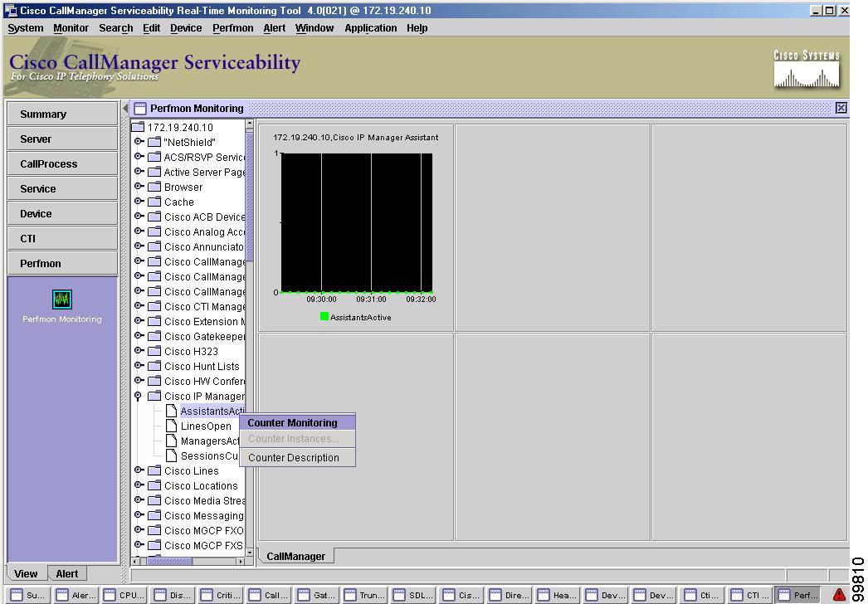Open the Application menu

(370, 28)
